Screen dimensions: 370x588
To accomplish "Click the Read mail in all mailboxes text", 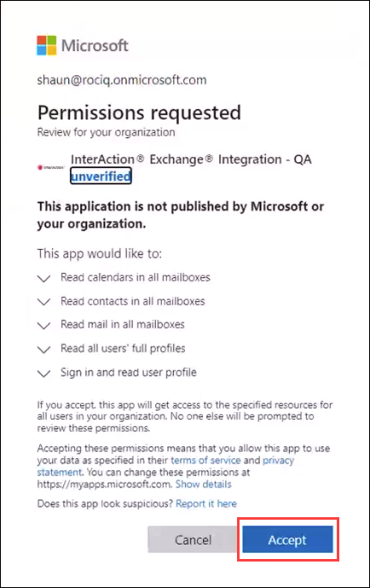I will click(x=123, y=324).
